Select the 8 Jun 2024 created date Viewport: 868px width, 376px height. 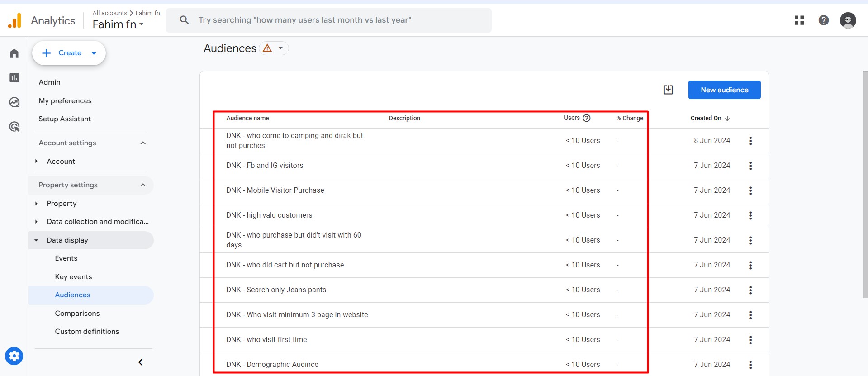(x=712, y=141)
